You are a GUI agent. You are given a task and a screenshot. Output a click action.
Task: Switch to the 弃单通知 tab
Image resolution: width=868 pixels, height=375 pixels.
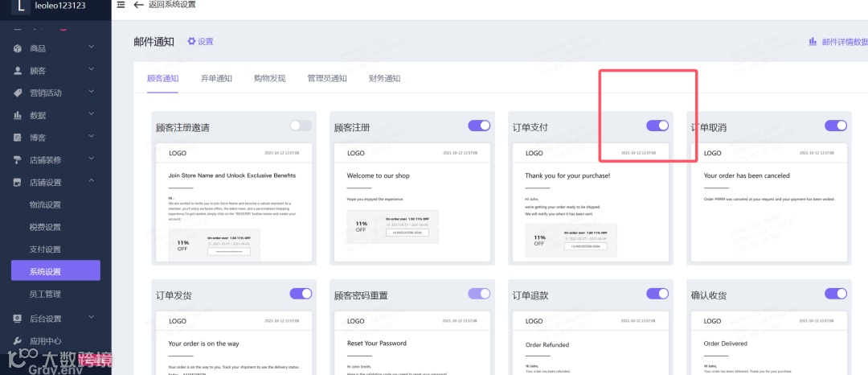(216, 79)
